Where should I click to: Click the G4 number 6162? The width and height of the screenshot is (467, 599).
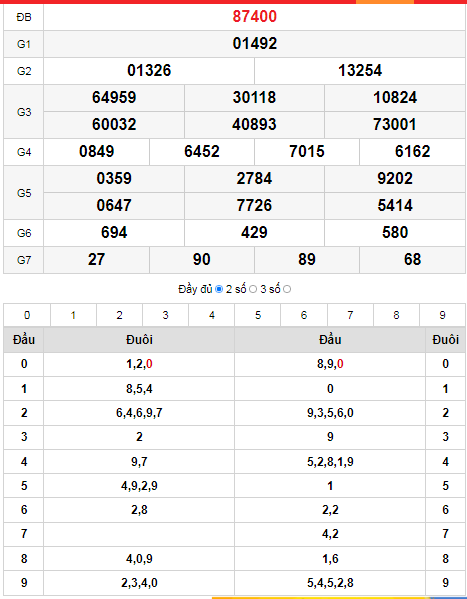(x=412, y=152)
